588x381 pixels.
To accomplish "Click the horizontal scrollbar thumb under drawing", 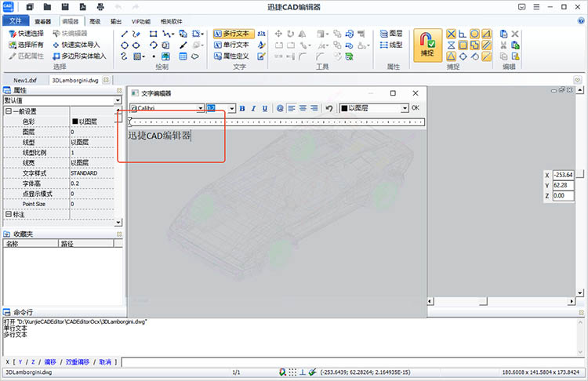I will (484, 301).
